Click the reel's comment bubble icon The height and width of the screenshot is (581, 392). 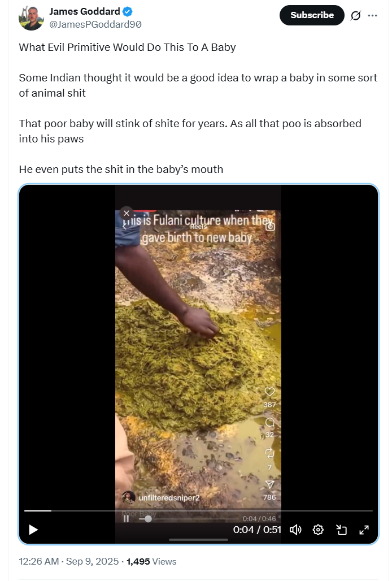tap(269, 422)
